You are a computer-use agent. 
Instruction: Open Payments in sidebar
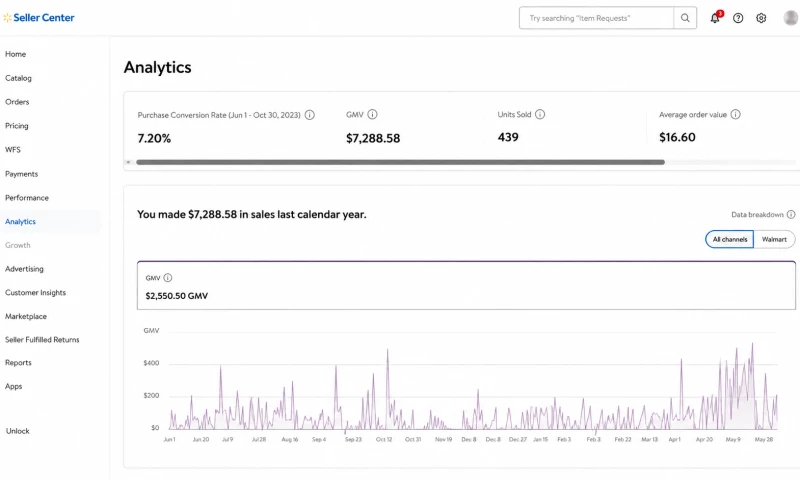tap(21, 174)
